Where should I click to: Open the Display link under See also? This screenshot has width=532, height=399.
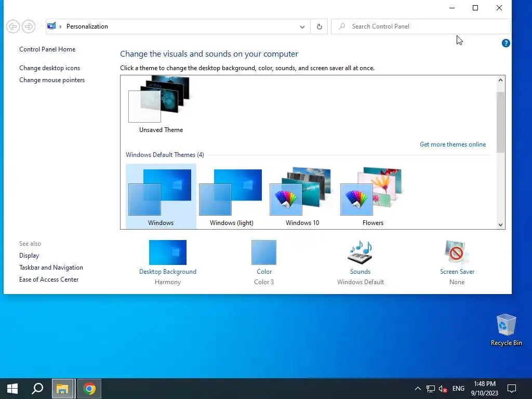click(x=29, y=256)
